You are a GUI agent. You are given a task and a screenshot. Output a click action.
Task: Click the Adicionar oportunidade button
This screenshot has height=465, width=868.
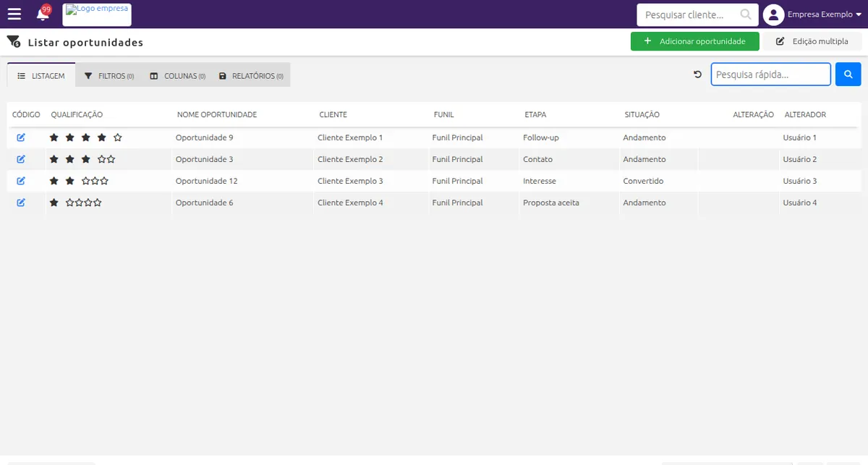pos(694,41)
